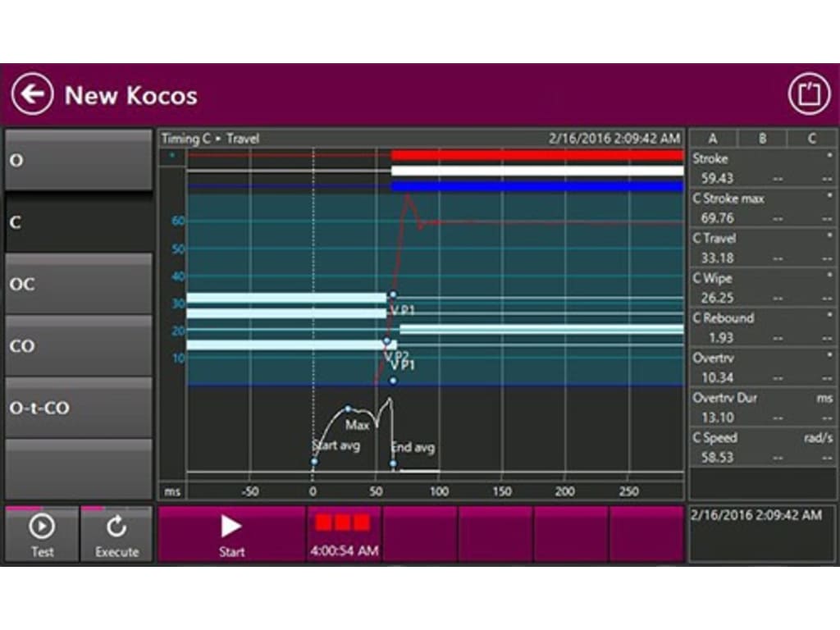Image resolution: width=840 pixels, height=630 pixels.
Task: Select the Start avg marker point
Action: click(x=314, y=461)
